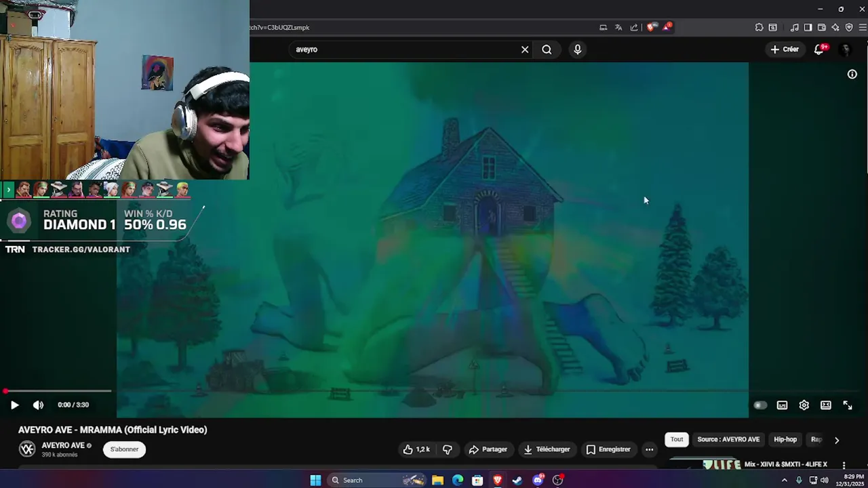The height and width of the screenshot is (488, 868).
Task: Select the 'Tout' filter chip
Action: pyautogui.click(x=677, y=439)
